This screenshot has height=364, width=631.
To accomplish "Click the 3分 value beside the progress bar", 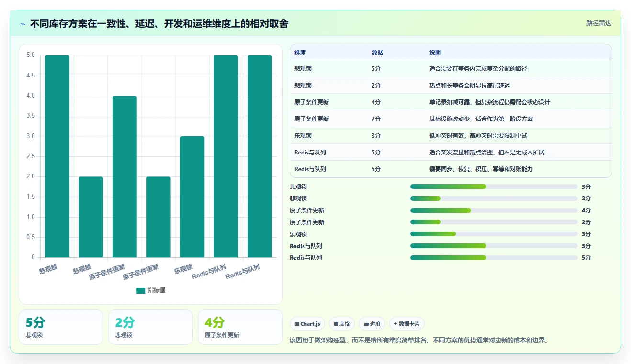I will click(x=586, y=234).
